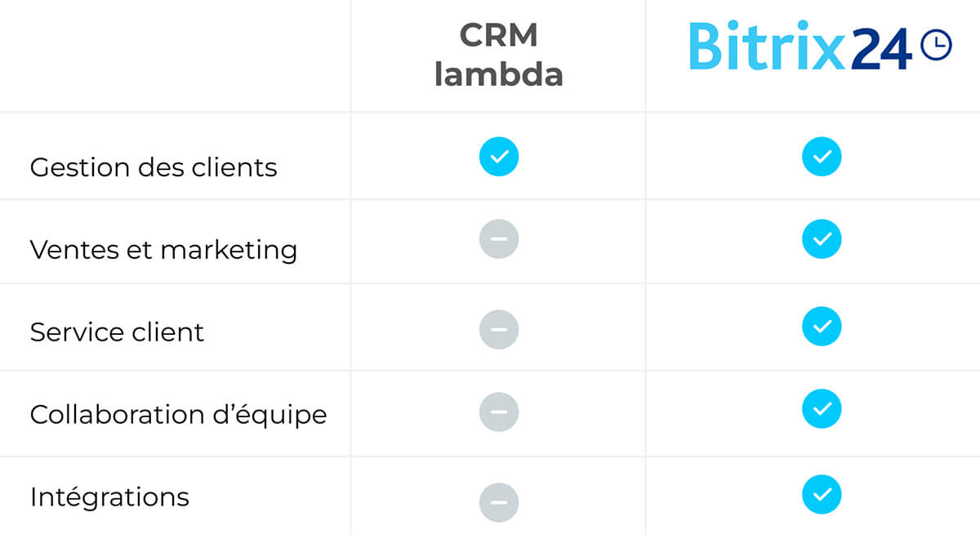
Task: Click the Bitrix24 logo
Action: pyautogui.click(x=799, y=46)
